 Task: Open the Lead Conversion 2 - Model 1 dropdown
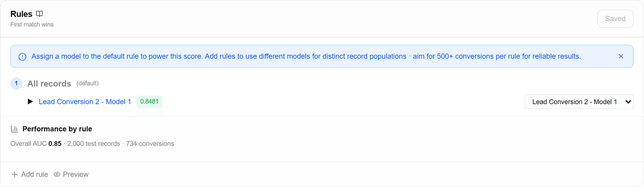coord(579,102)
